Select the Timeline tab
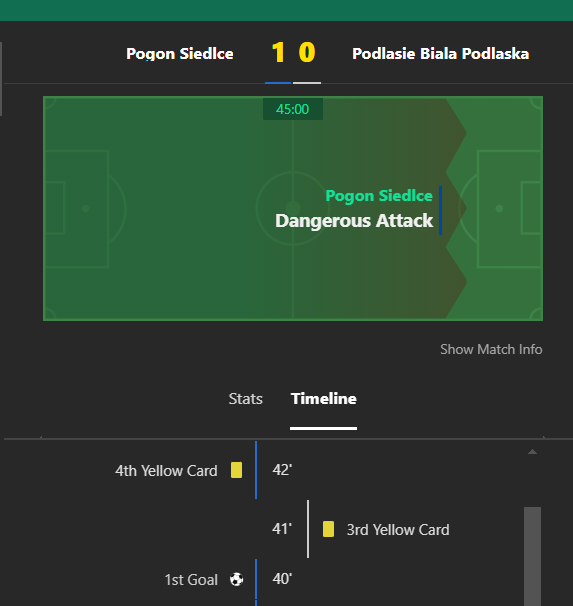This screenshot has height=606, width=573. click(x=323, y=398)
